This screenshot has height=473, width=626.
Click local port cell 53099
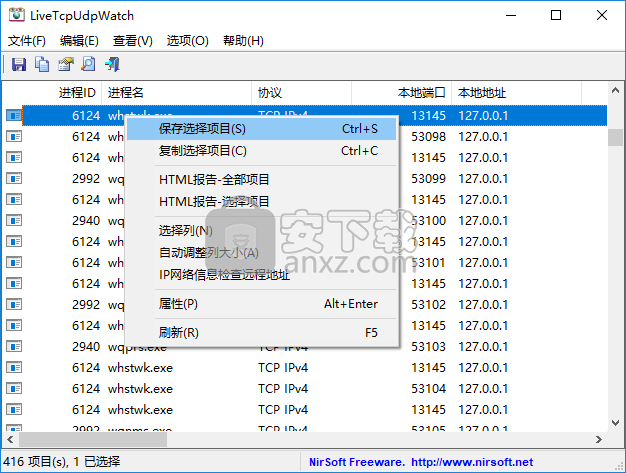[428, 178]
